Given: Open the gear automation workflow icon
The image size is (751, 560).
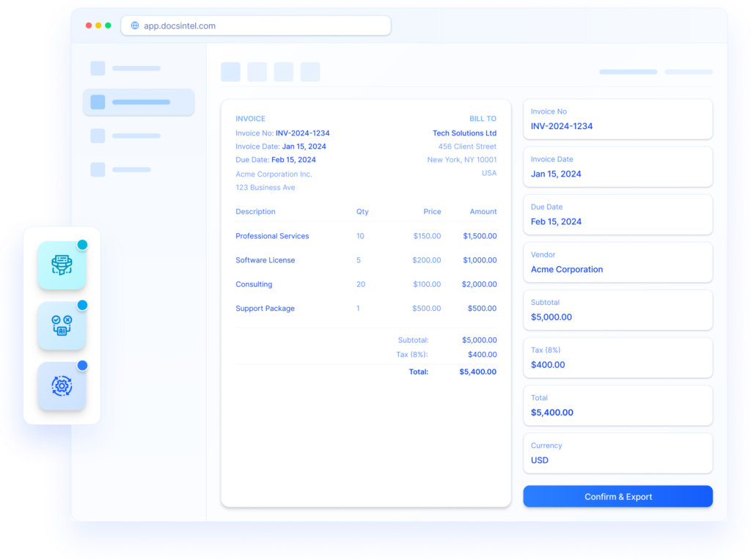Looking at the screenshot, I should 62,386.
